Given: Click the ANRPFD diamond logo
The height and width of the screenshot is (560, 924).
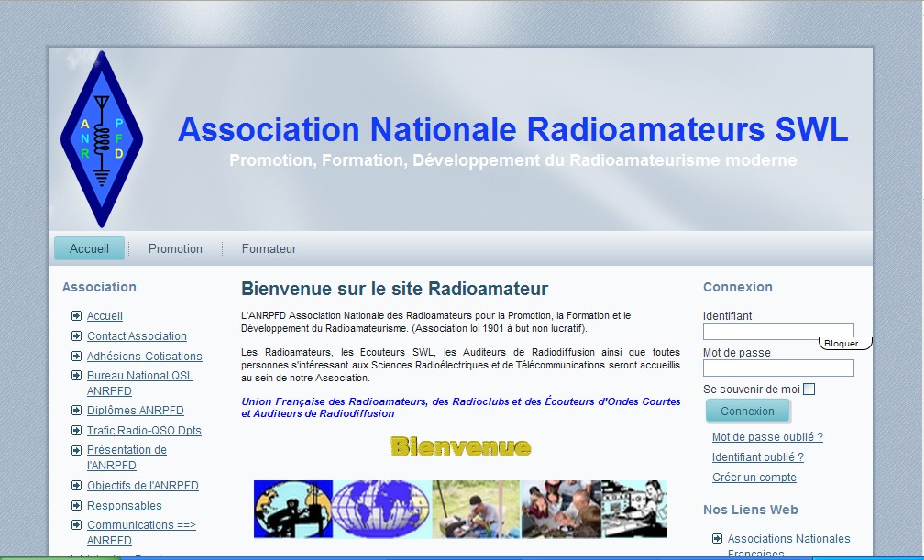Looking at the screenshot, I should point(102,139).
